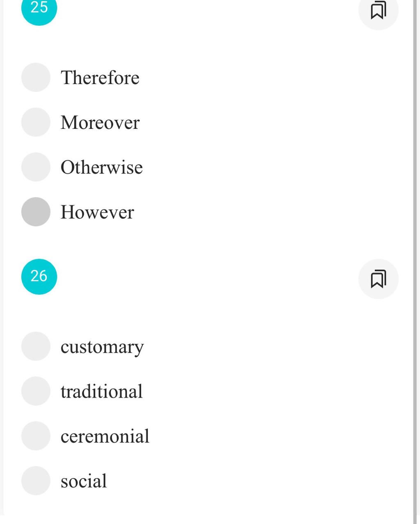Viewport: 420px width, 524px height.
Task: Click the teal number 25 badge
Action: pyautogui.click(x=39, y=8)
